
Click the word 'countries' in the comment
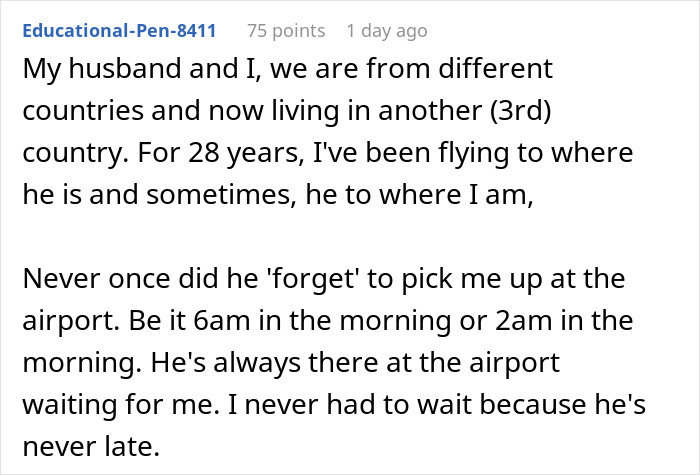[66, 107]
